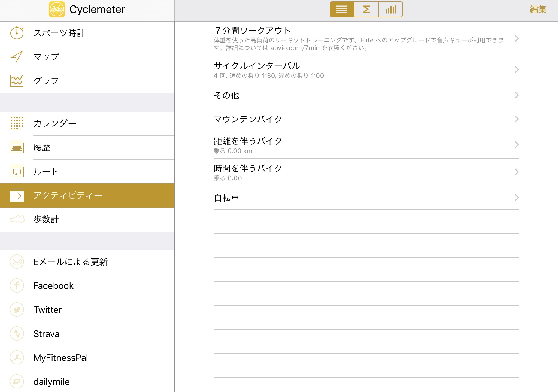Open the ルート route icon
This screenshot has width=558, height=392.
pos(17,171)
